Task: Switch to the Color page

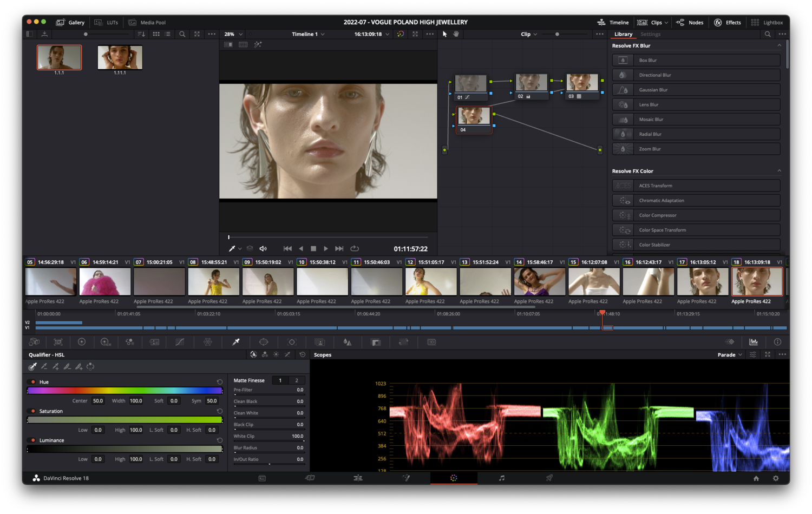Action: click(x=454, y=478)
